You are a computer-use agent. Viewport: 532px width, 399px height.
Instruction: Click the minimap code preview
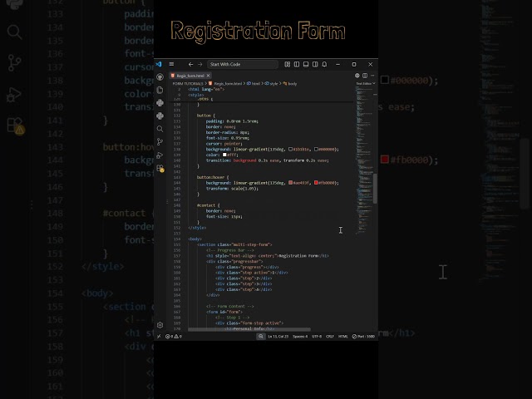coord(364,160)
